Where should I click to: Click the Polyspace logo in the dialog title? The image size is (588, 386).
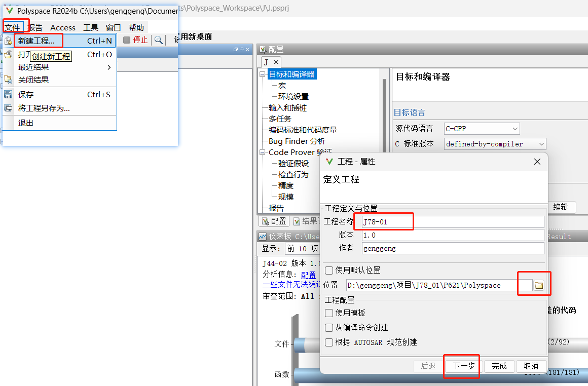[329, 162]
